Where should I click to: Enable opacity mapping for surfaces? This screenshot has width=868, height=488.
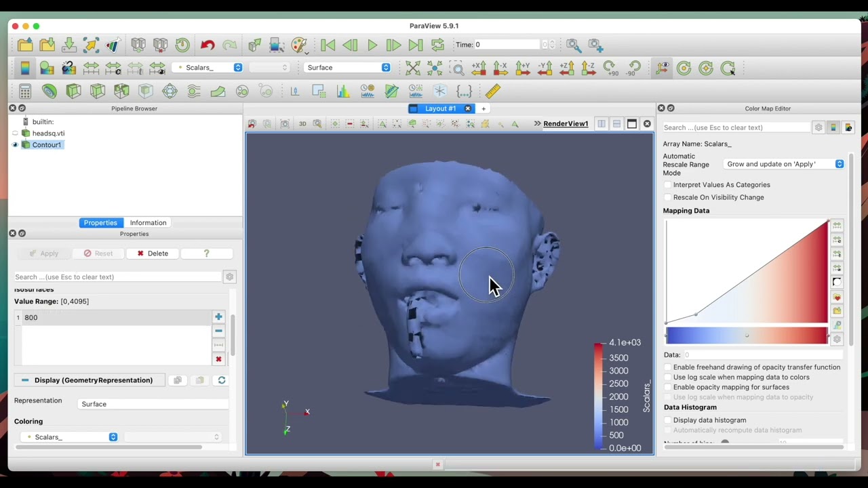[668, 387]
